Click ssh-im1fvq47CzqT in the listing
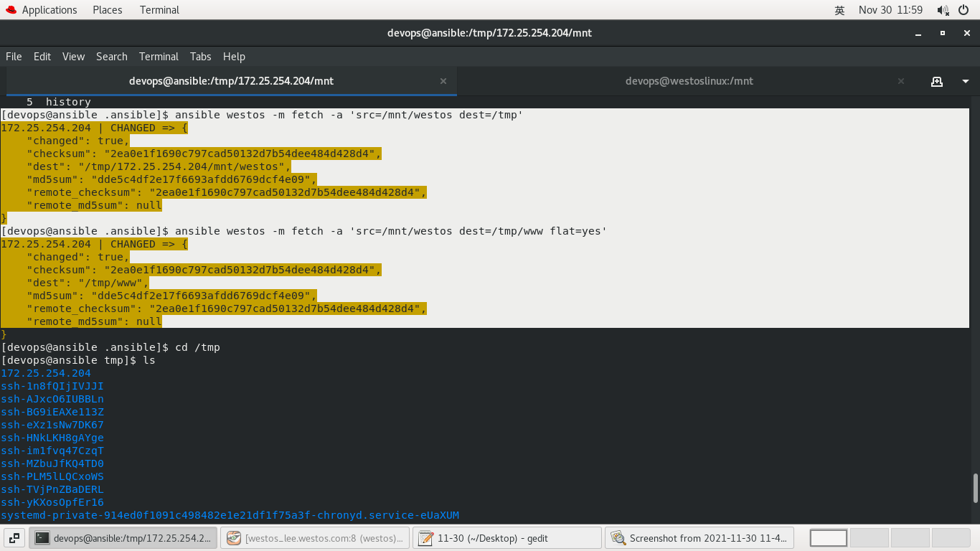Image resolution: width=980 pixels, height=551 pixels. point(52,451)
